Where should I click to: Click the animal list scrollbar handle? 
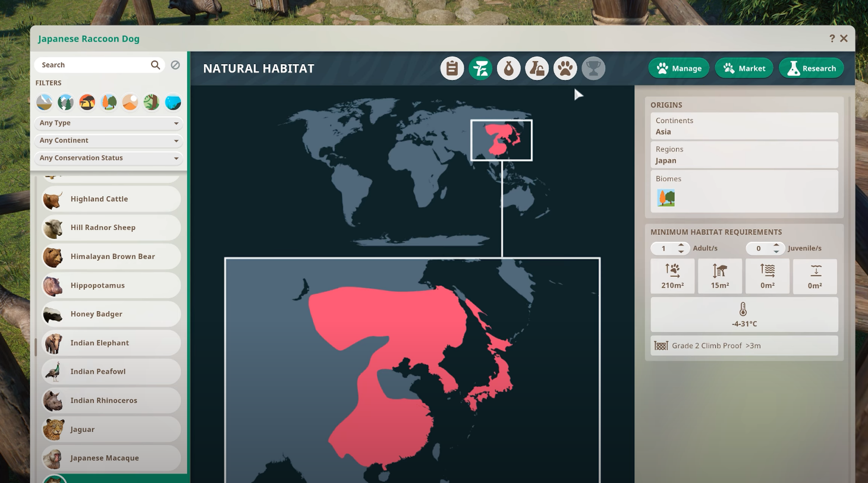(x=36, y=347)
